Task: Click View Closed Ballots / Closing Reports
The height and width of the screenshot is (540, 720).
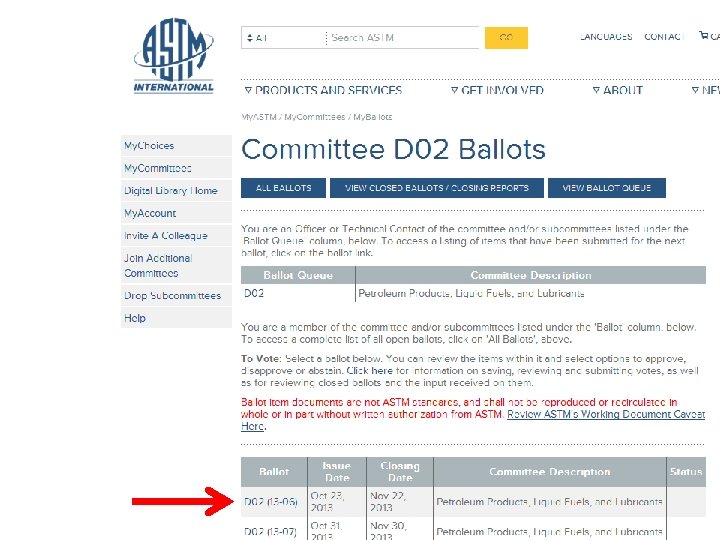Action: [x=437, y=188]
